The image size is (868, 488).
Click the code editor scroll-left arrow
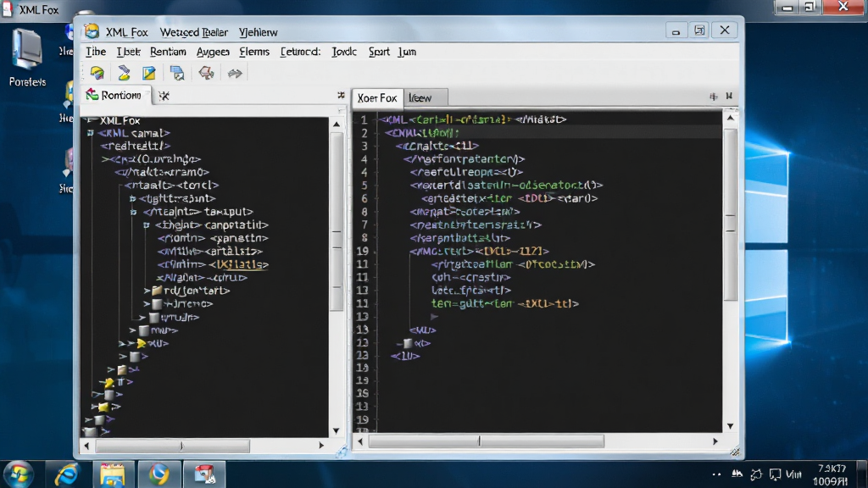[x=360, y=441]
